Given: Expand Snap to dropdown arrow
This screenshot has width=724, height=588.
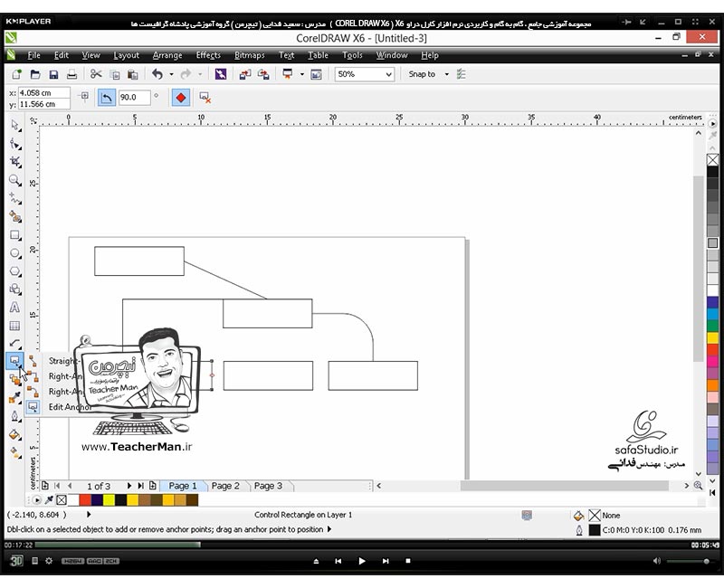Looking at the screenshot, I should tap(446, 74).
